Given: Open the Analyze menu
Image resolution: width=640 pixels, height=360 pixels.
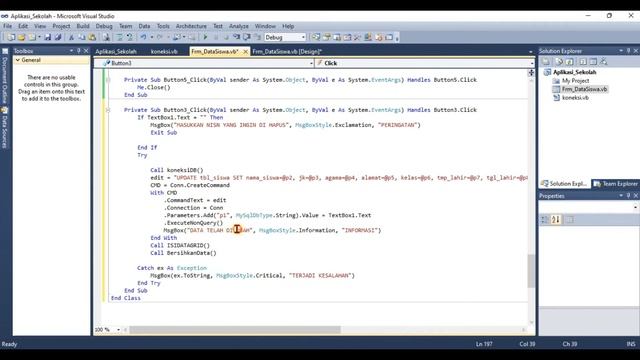Looking at the screenshot, I should 239,26.
